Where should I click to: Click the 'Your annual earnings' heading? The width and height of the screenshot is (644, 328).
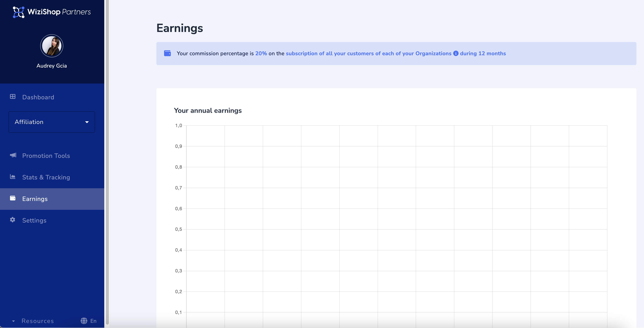(208, 110)
